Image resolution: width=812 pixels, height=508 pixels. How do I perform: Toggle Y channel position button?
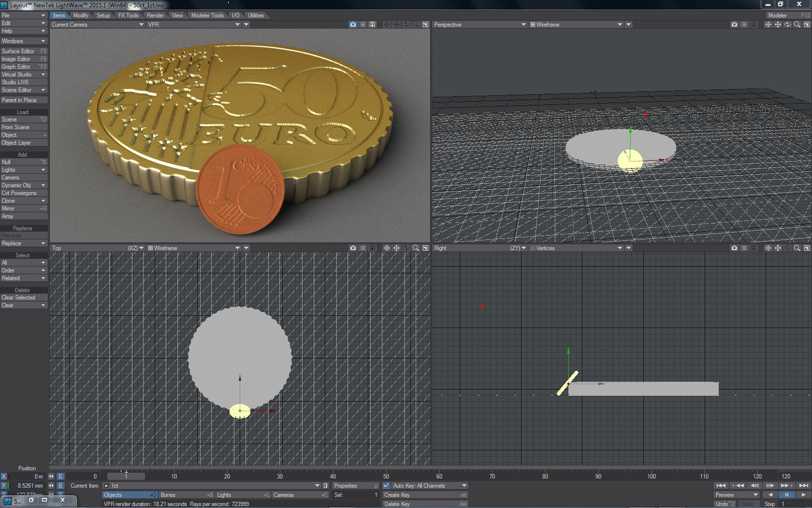coord(4,485)
